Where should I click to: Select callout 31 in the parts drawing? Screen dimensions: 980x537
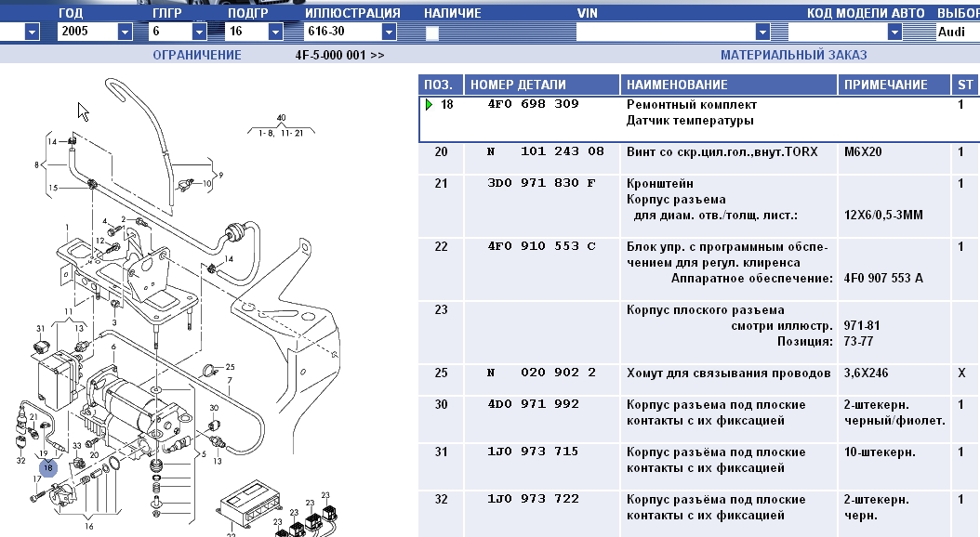[40, 329]
